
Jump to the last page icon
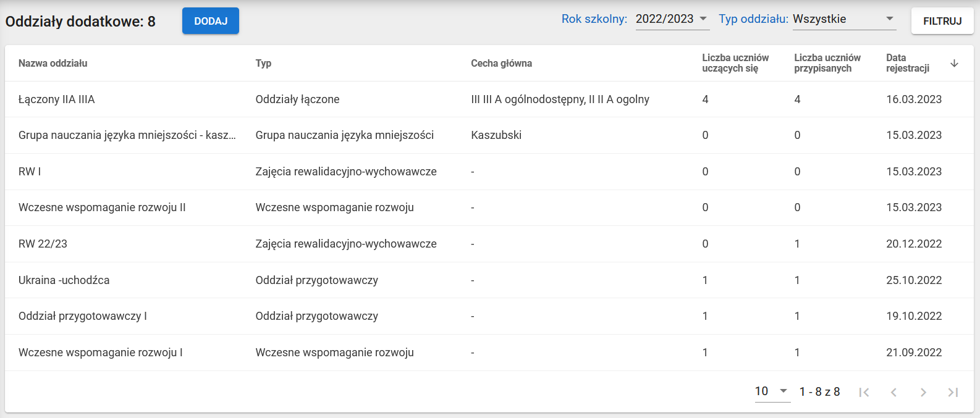pyautogui.click(x=953, y=392)
